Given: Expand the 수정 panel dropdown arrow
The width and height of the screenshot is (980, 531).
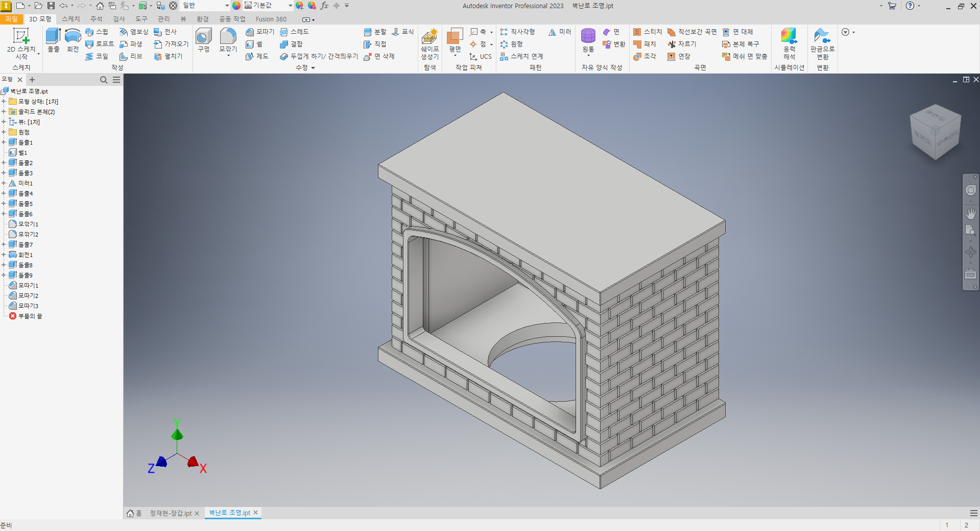Looking at the screenshot, I should (313, 68).
